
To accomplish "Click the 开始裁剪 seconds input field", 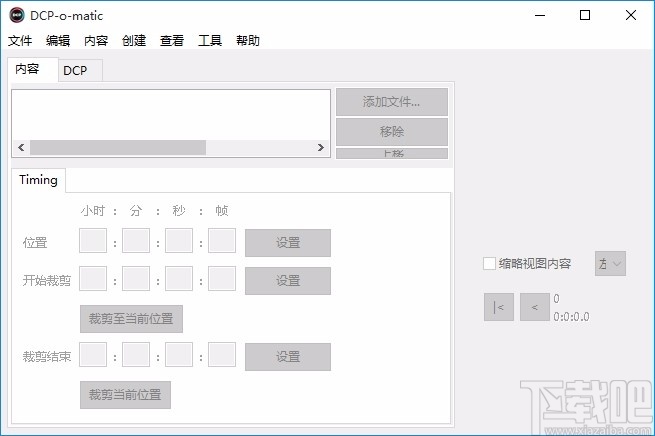I will tap(179, 279).
